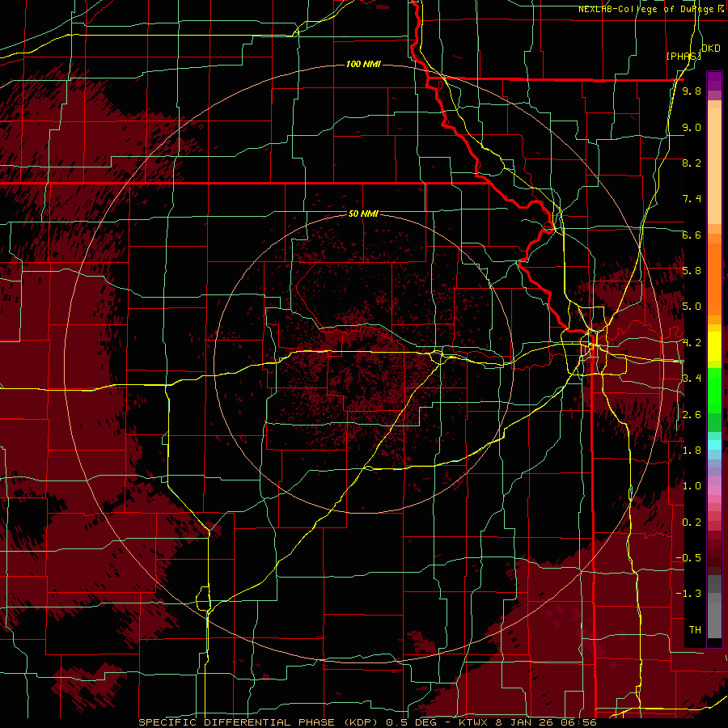Click the 6.6 value on the scale
This screenshot has width=728, height=728.
[692, 235]
